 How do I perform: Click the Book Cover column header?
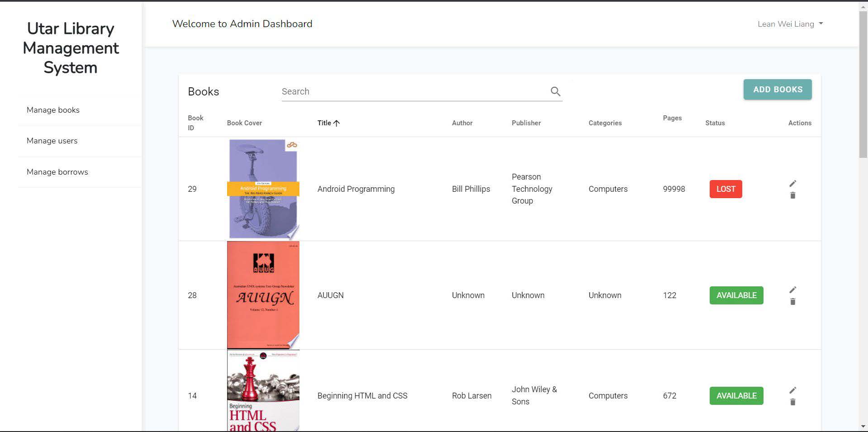click(244, 123)
